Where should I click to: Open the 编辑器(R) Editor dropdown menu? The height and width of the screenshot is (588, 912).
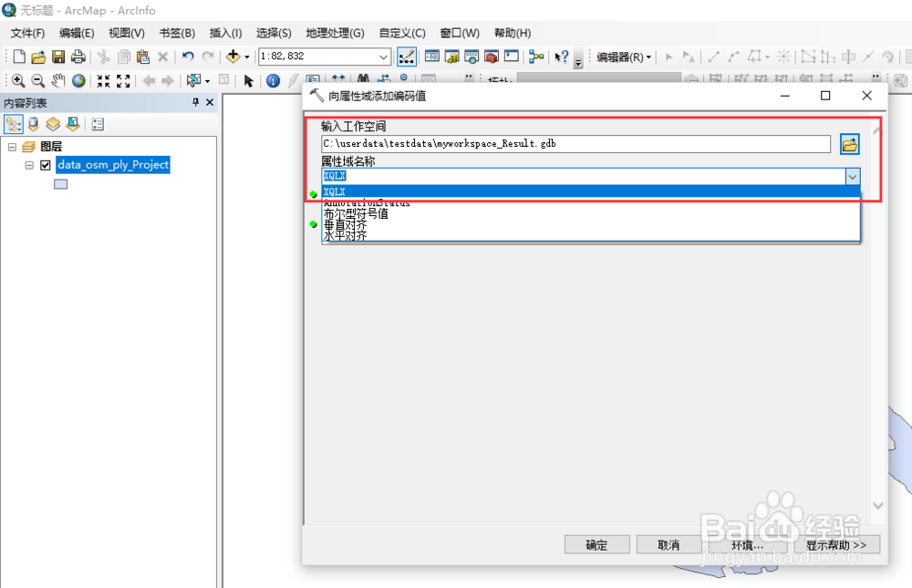[x=624, y=57]
